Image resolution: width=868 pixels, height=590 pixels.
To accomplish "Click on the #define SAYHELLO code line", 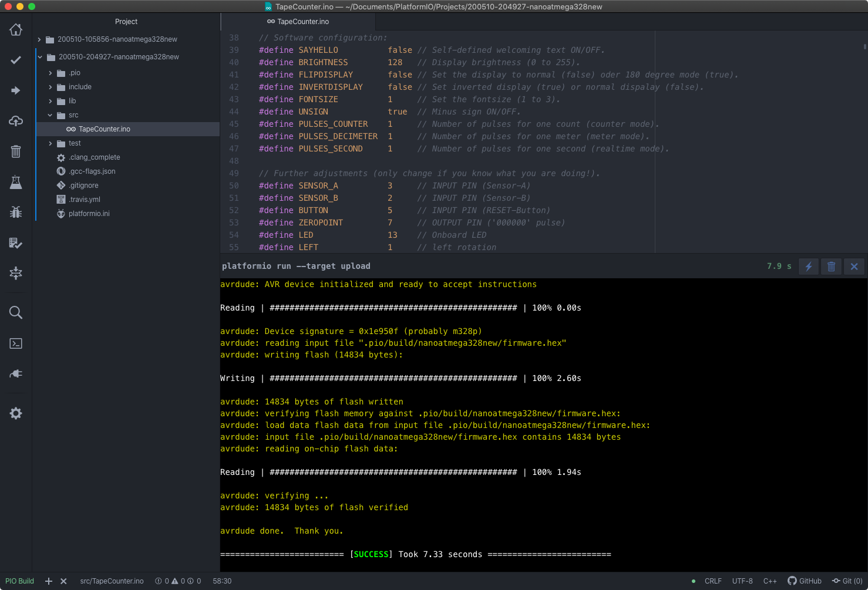I will click(432, 50).
